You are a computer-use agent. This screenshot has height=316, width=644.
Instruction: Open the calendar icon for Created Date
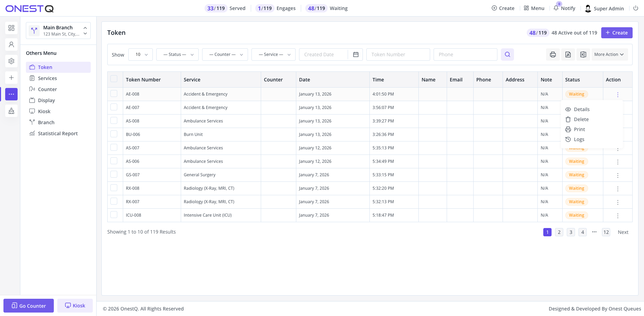(x=356, y=55)
